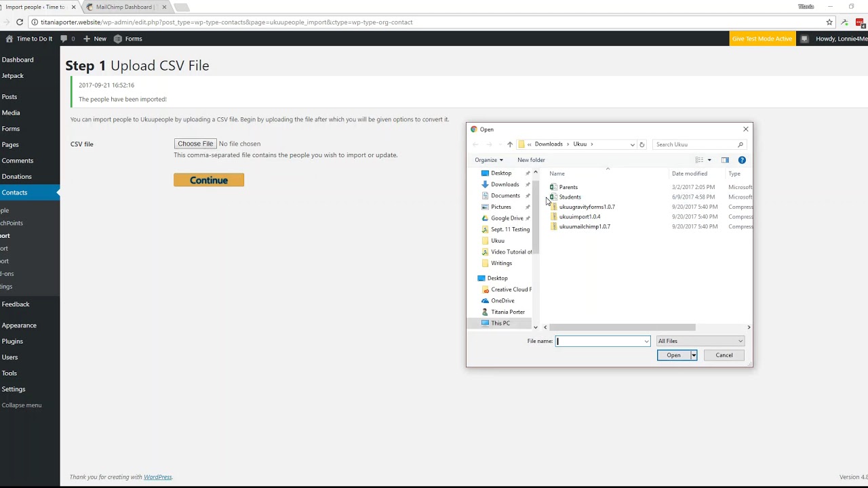
Task: Open Creative Cloud Files in the navigation pane
Action: 507,289
